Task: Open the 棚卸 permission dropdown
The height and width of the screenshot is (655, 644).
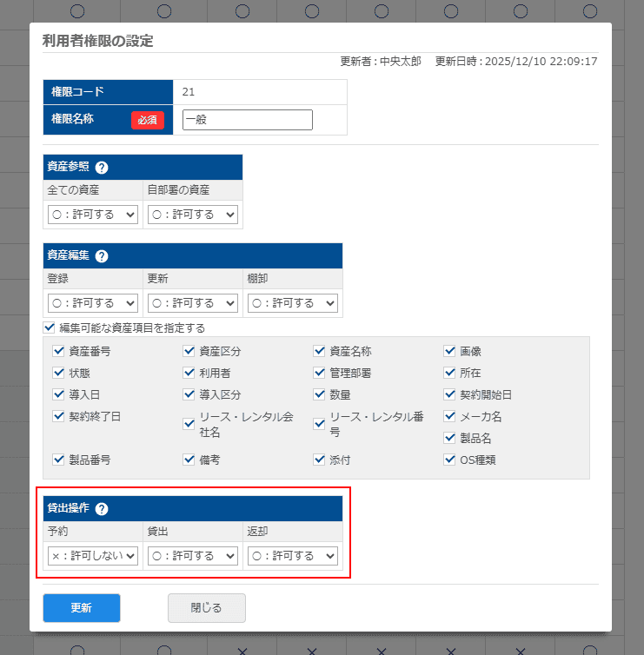Action: click(x=292, y=303)
